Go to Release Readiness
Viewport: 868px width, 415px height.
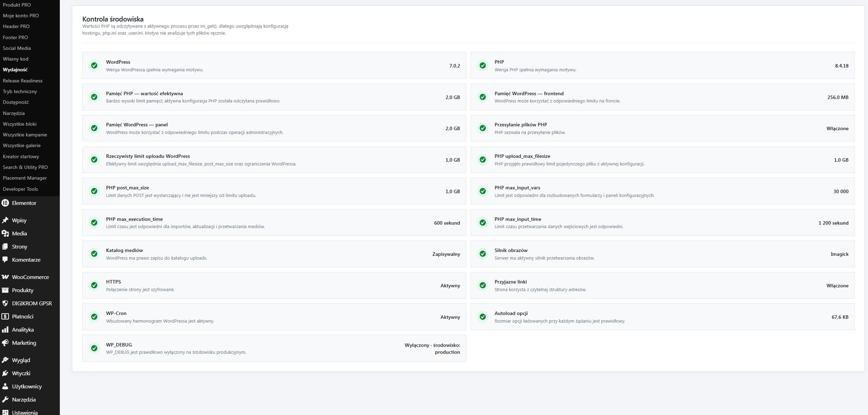click(23, 81)
